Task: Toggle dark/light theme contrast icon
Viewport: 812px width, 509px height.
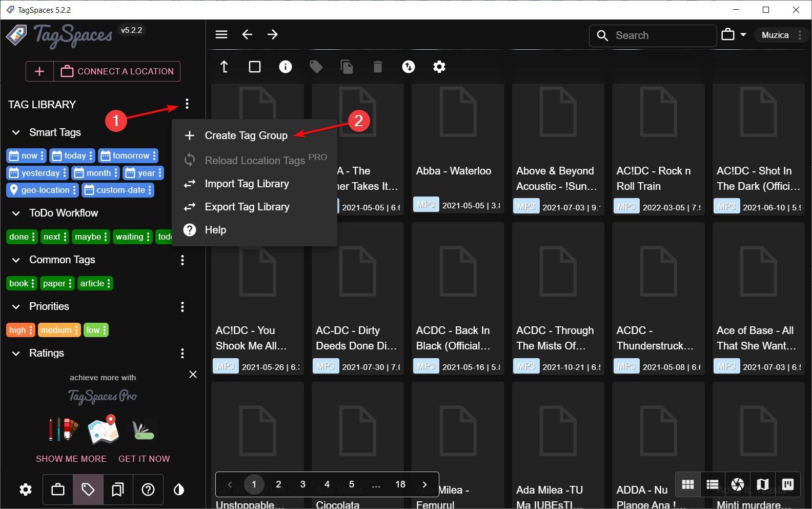Action: point(179,490)
